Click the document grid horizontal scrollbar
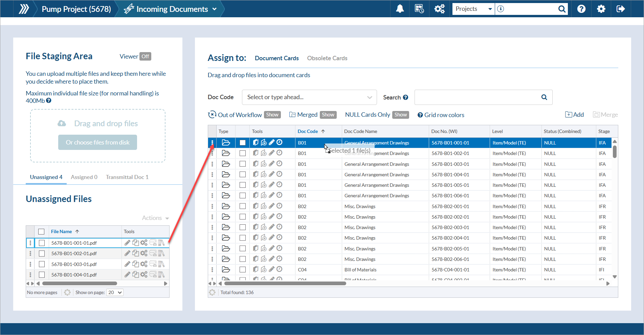The width and height of the screenshot is (644, 335). 285,284
